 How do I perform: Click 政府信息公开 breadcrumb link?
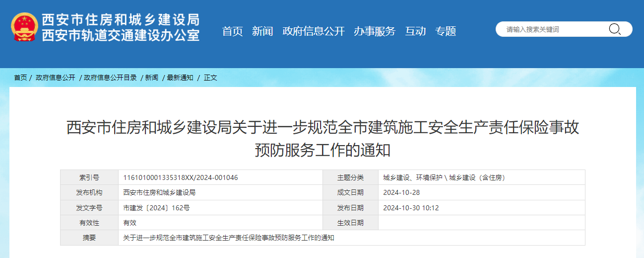pos(55,78)
